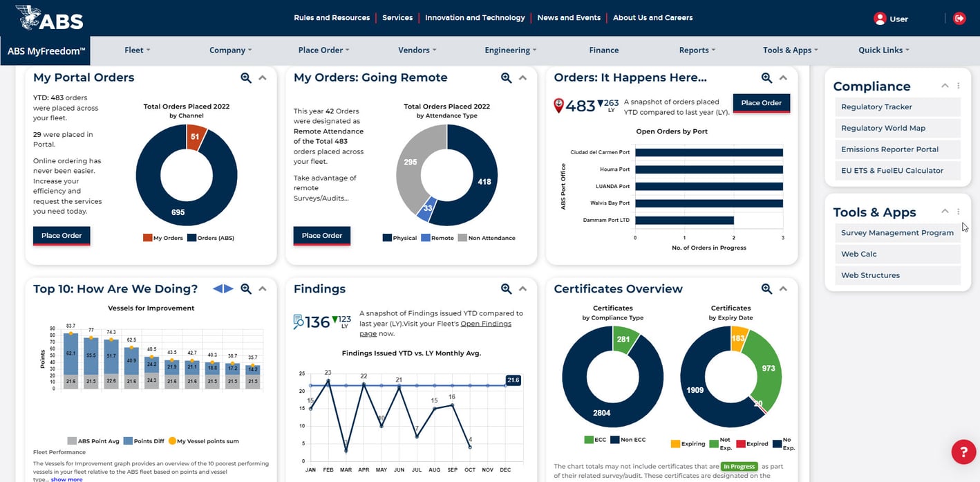Open EU ETS & FuelEU Calculator
Screen dimensions: 980x482
[x=896, y=171]
